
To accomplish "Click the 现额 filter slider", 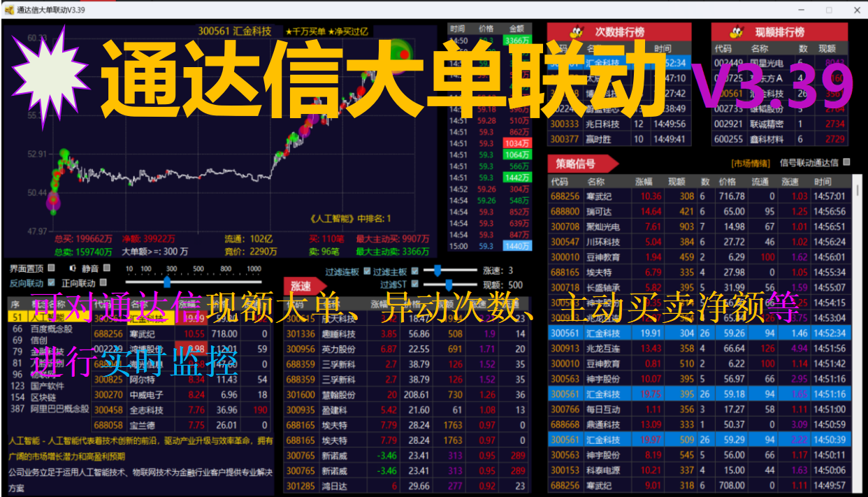I will tap(449, 284).
